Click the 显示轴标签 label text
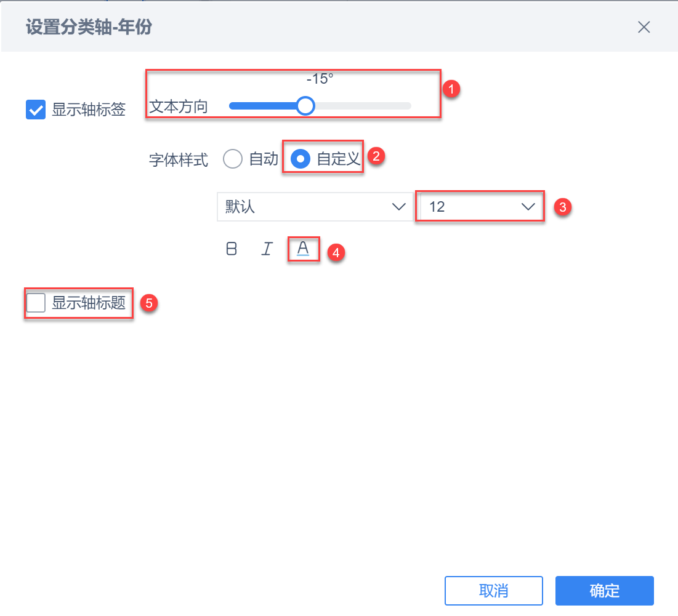Image resolution: width=678 pixels, height=616 pixels. pos(89,110)
